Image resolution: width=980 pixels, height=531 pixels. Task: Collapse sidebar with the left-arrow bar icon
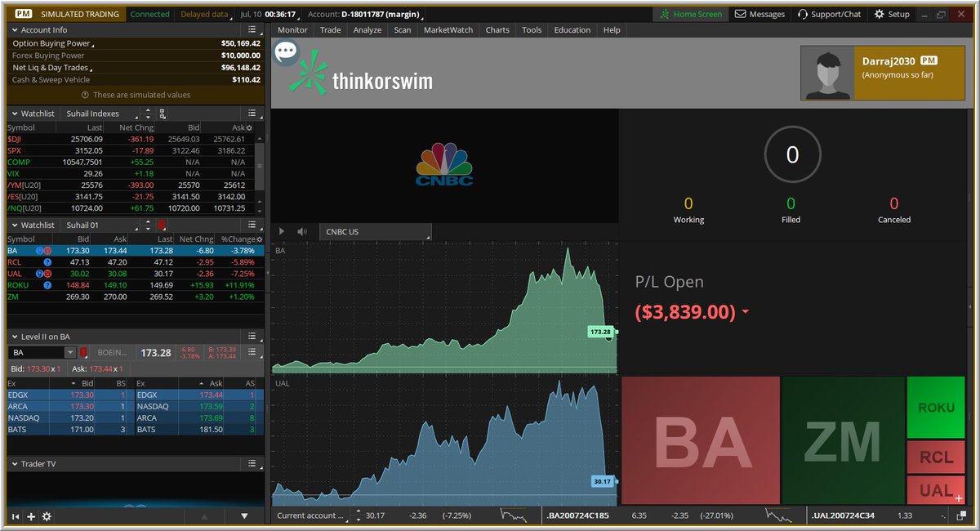(15, 516)
